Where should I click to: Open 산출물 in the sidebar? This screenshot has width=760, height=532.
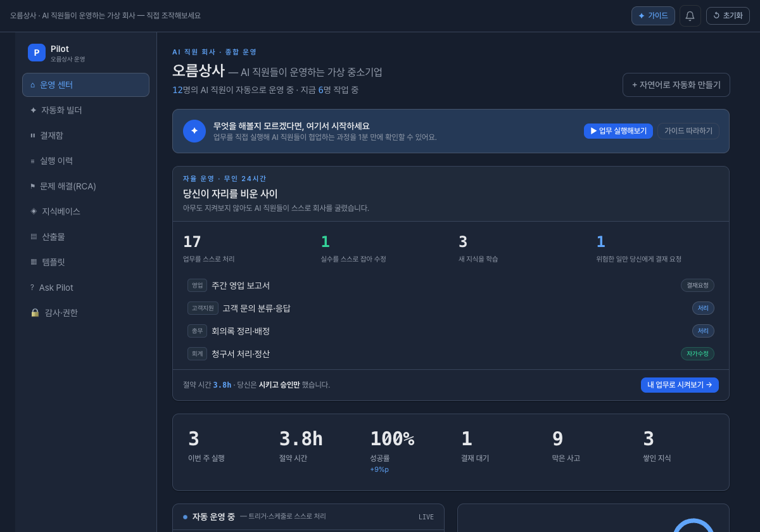point(85,237)
